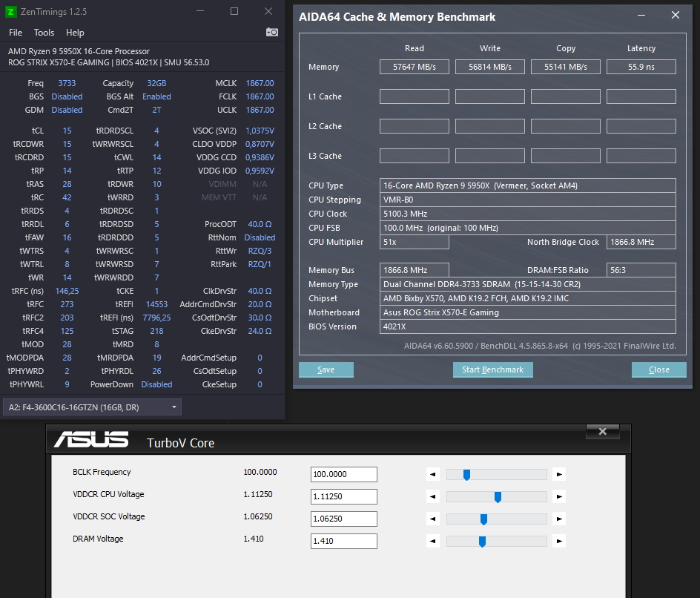This screenshot has height=598, width=700.
Task: Click the Memory Write result 56814 MB/s
Action: point(489,67)
